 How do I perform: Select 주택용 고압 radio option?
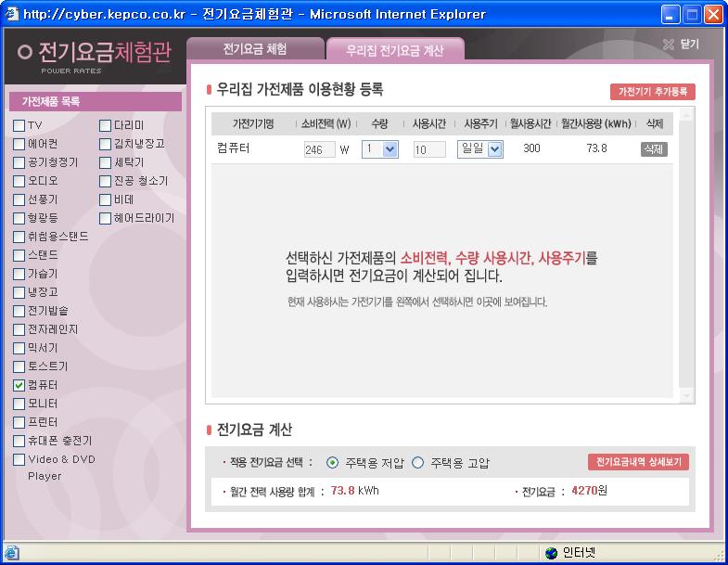(418, 463)
